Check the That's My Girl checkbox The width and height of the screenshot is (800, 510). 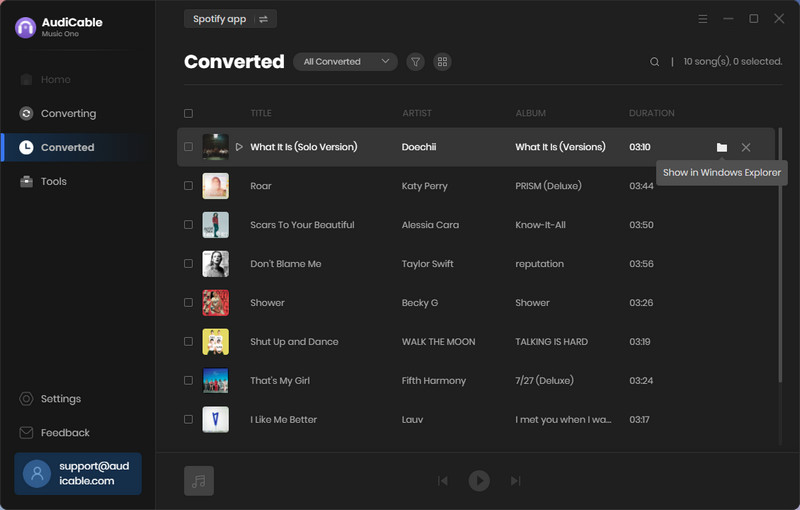[188, 380]
